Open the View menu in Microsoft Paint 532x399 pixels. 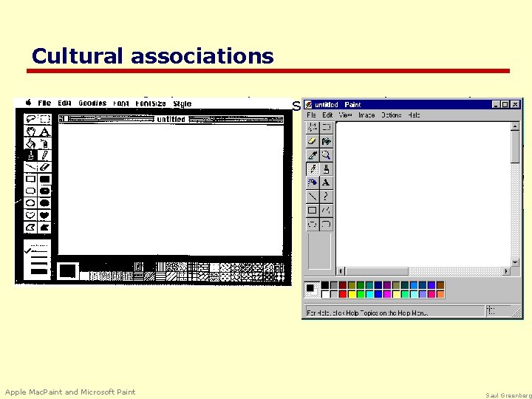coord(345,115)
